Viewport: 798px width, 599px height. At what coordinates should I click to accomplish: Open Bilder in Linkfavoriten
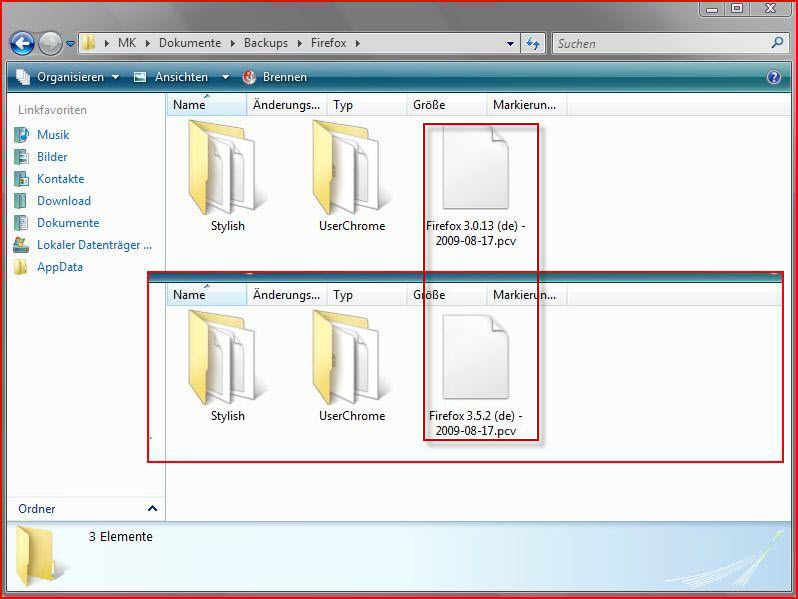coord(52,157)
